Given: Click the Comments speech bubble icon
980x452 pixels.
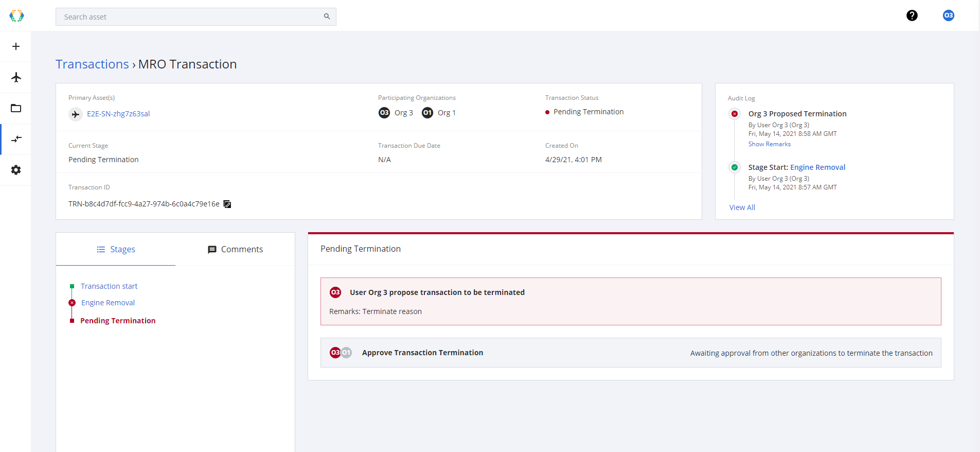Looking at the screenshot, I should coord(212,250).
